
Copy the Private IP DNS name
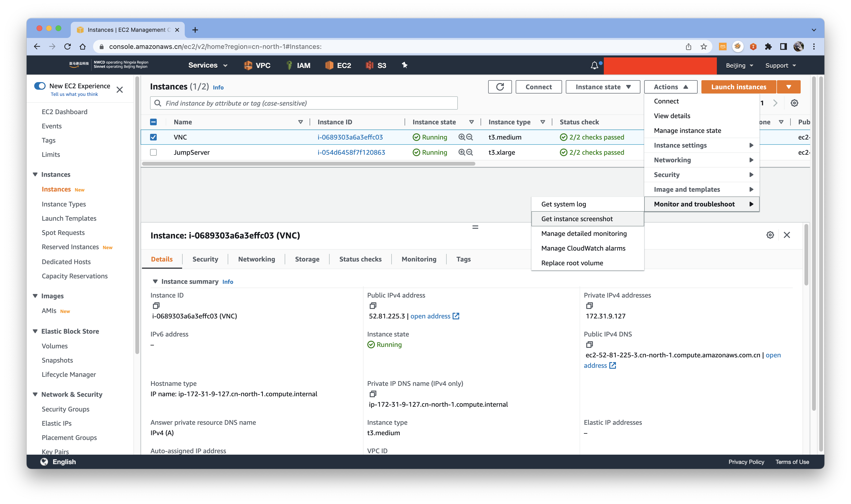tap(373, 394)
